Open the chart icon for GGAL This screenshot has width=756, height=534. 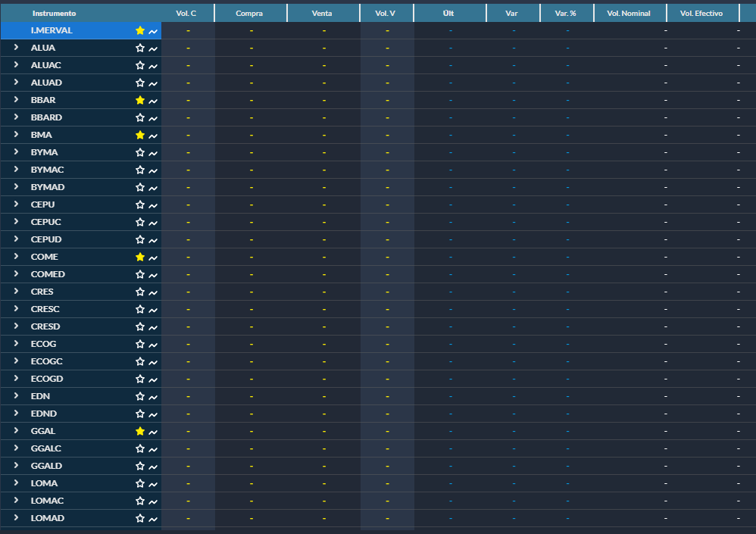(x=153, y=432)
